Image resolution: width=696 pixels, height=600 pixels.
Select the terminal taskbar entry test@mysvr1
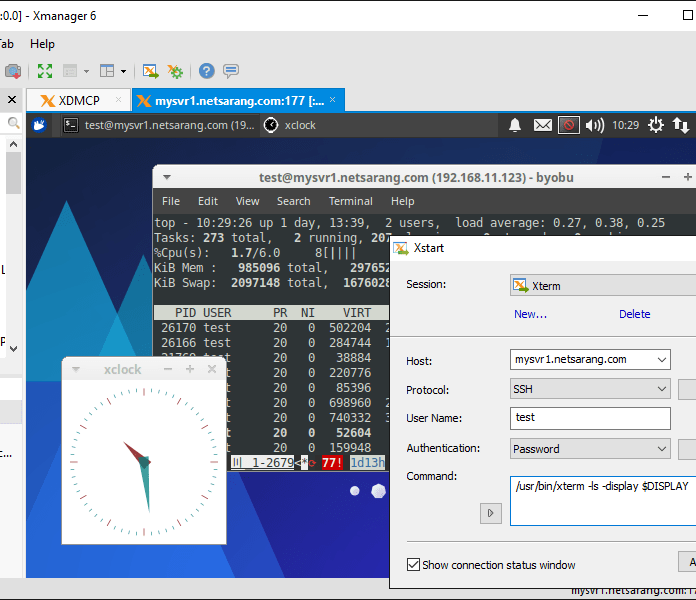coord(159,125)
